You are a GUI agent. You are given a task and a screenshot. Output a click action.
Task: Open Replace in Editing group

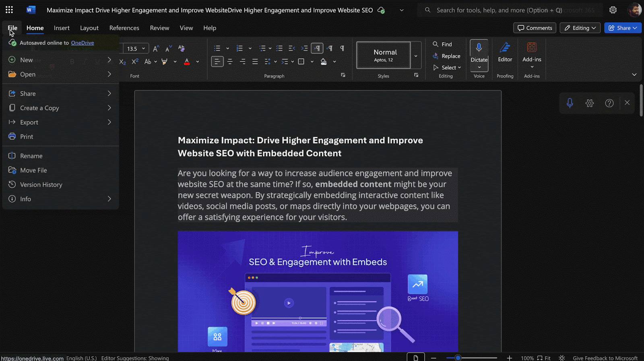pos(446,56)
